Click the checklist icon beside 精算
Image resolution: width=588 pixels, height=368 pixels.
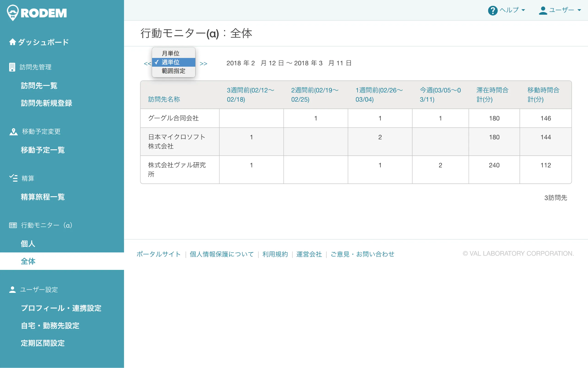click(13, 178)
